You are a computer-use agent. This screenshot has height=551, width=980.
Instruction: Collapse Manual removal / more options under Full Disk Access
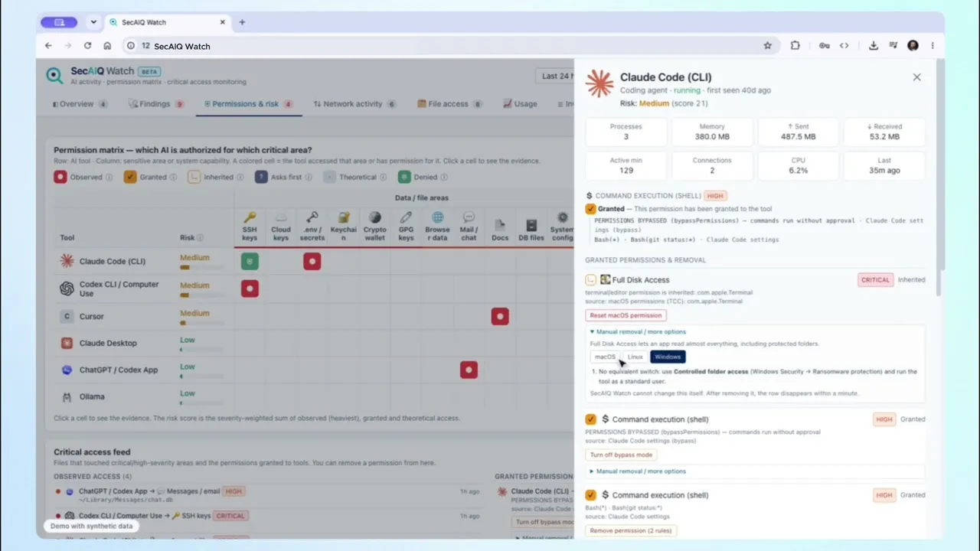(x=637, y=332)
